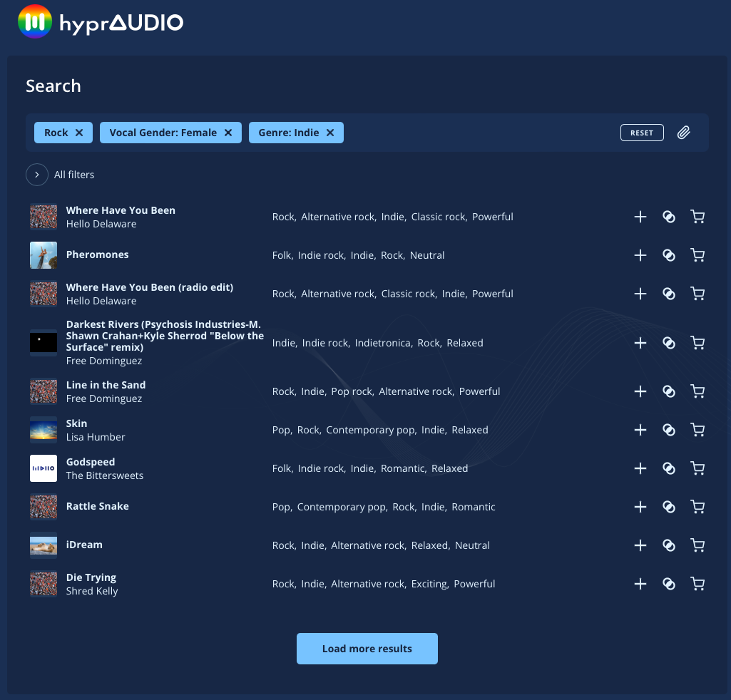The height and width of the screenshot is (700, 731).
Task: Find similar tracks to Die Trying
Action: 669,584
